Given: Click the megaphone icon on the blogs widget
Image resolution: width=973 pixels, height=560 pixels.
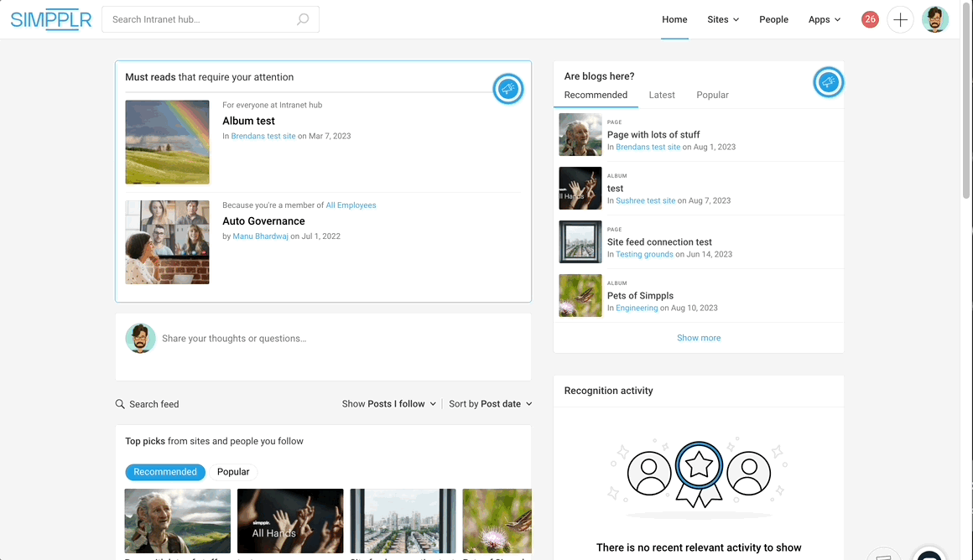Looking at the screenshot, I should click(829, 82).
